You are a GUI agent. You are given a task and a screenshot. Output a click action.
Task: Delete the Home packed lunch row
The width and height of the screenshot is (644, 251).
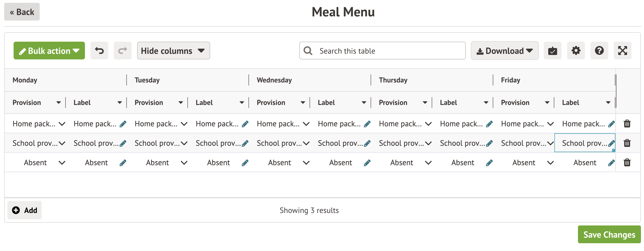pyautogui.click(x=627, y=124)
